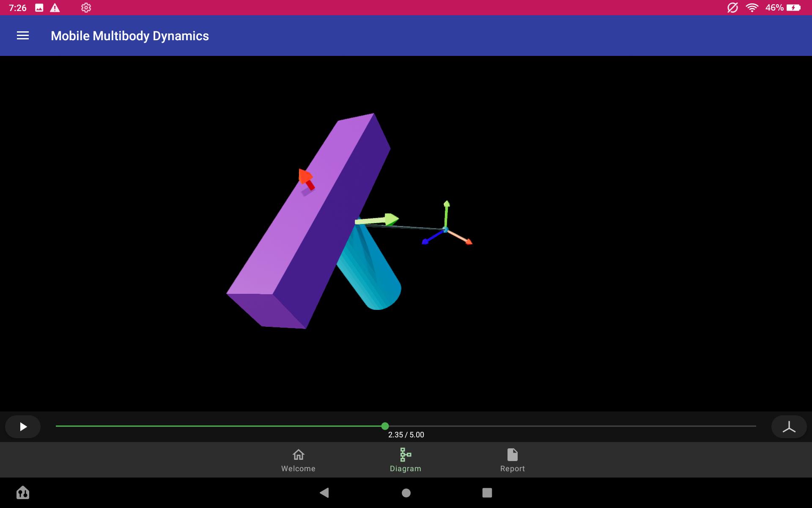Switch to the Diagram tab
The height and width of the screenshot is (508, 812).
click(x=405, y=460)
